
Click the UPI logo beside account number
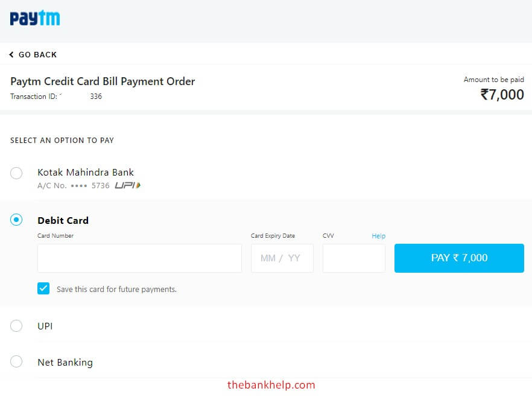click(x=127, y=186)
